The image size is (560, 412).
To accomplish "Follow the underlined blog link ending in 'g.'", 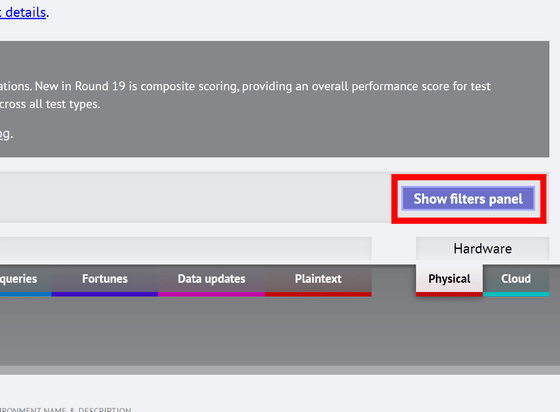I will (x=6, y=134).
